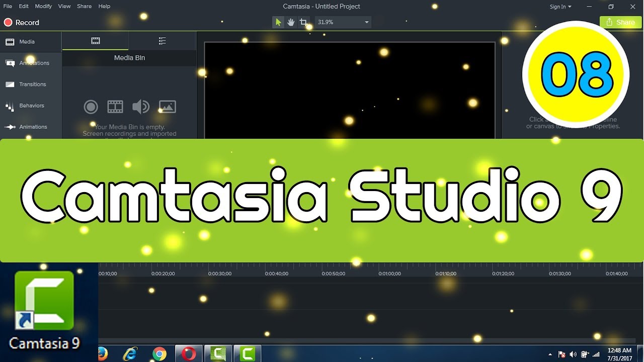
Task: Open the Help menu
Action: (x=104, y=7)
